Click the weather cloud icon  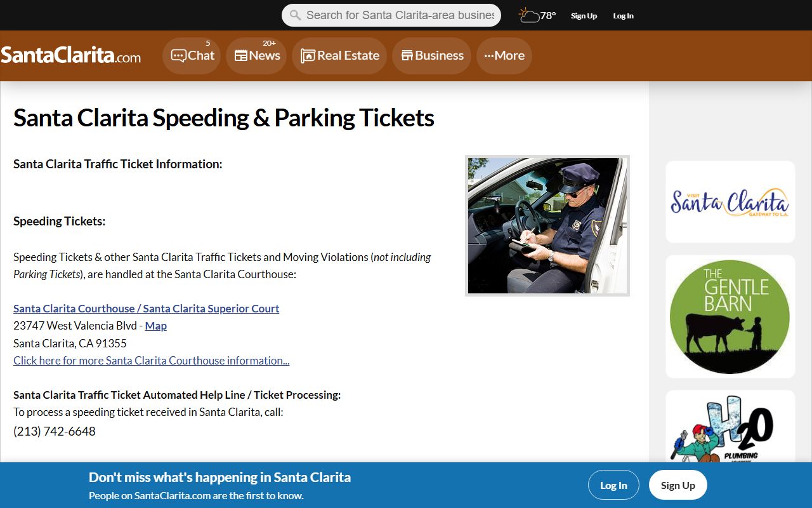pos(528,15)
